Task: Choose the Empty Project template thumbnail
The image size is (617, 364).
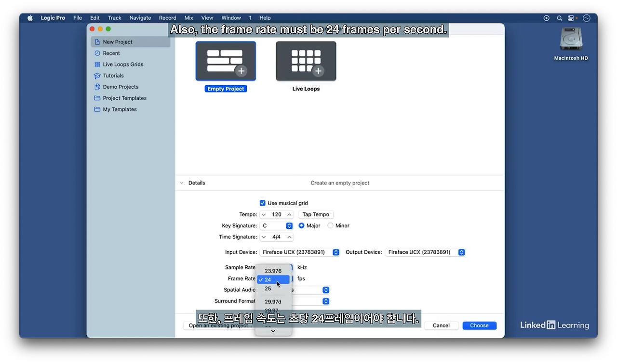Action: coord(226,61)
